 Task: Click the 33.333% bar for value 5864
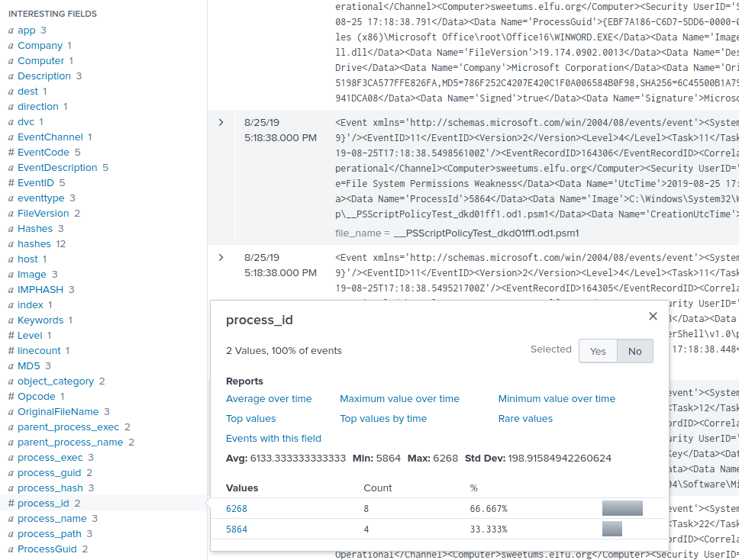coord(612,529)
